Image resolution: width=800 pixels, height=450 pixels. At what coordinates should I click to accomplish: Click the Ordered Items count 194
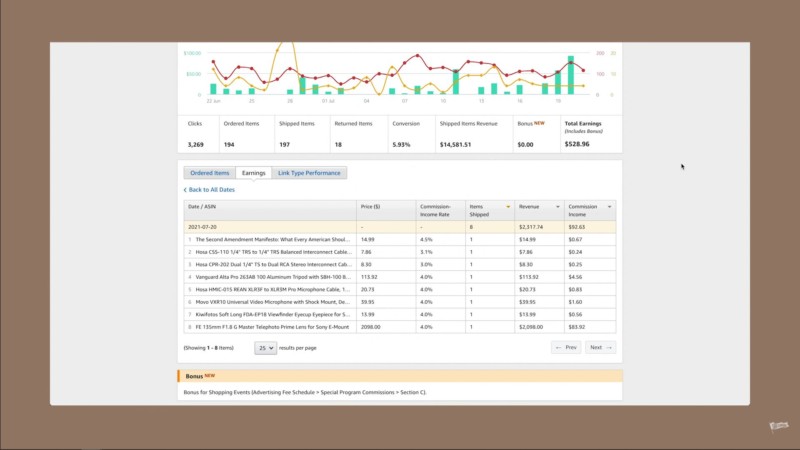[229, 145]
